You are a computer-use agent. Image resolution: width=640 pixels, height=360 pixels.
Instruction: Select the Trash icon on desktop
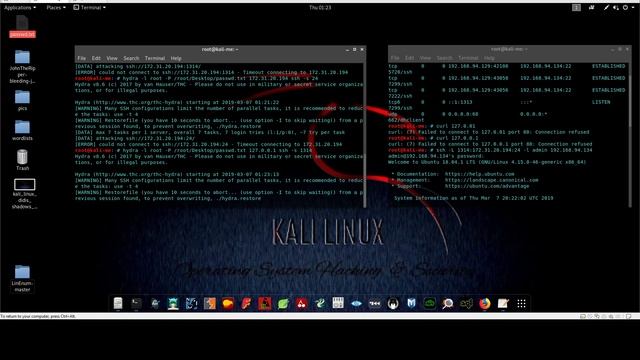click(x=22, y=160)
